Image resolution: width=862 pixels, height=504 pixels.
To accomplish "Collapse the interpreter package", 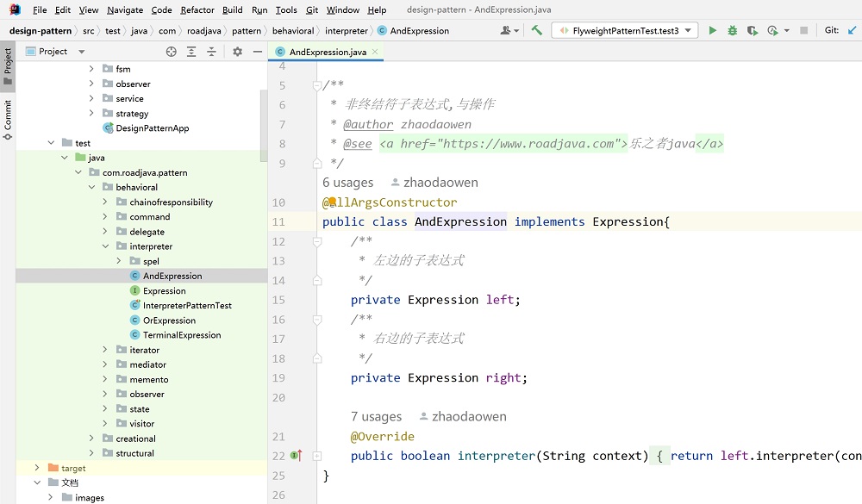I will click(x=105, y=246).
